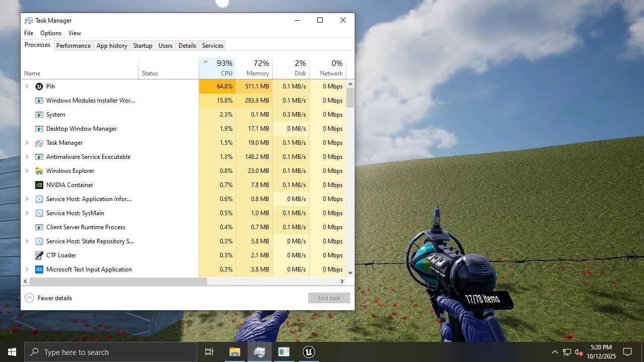Image resolution: width=644 pixels, height=362 pixels.
Task: Click the Antimalware Service Executable icon
Action: pos(39,157)
